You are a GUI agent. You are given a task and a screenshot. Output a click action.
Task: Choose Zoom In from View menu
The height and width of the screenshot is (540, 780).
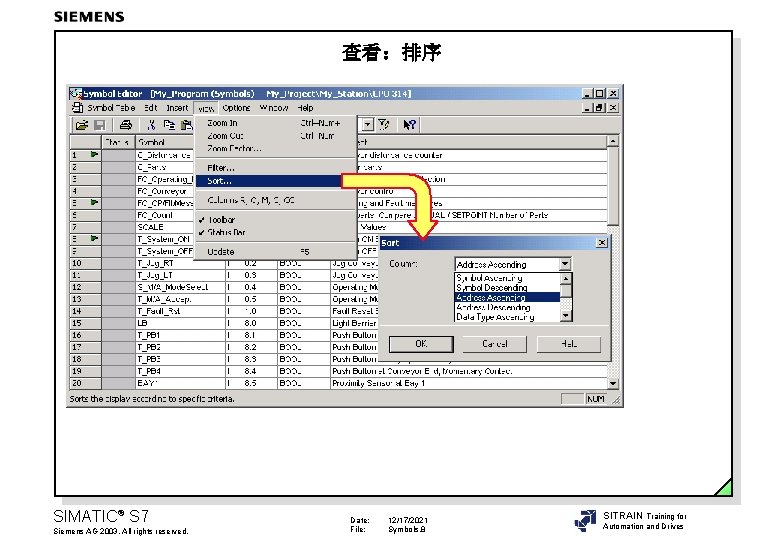275,123
